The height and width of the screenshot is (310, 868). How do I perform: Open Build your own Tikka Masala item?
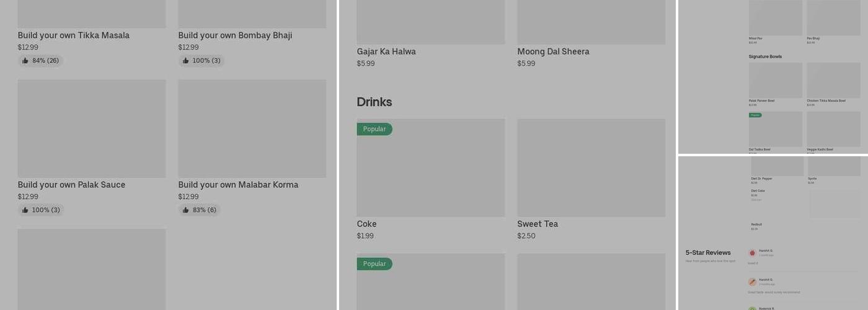(x=74, y=35)
